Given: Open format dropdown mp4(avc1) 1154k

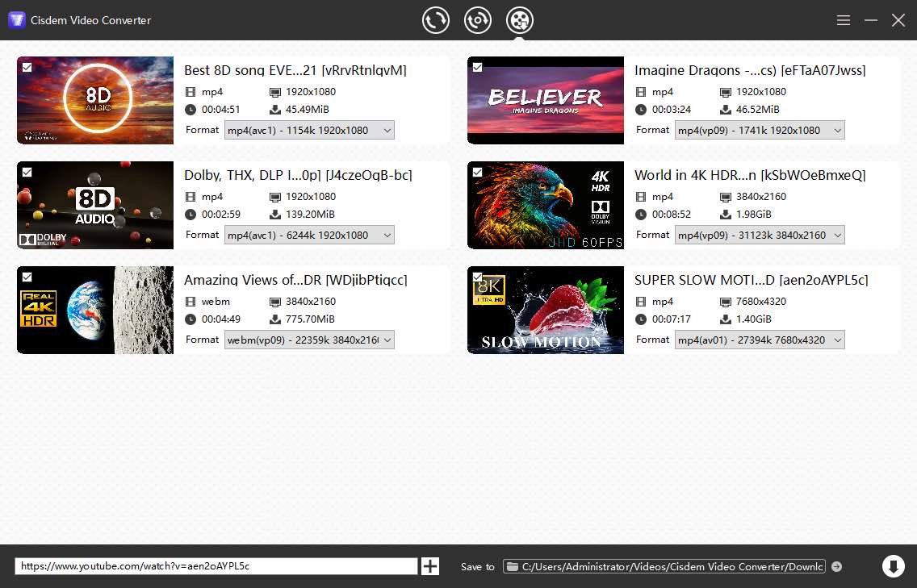Looking at the screenshot, I should (x=309, y=131).
